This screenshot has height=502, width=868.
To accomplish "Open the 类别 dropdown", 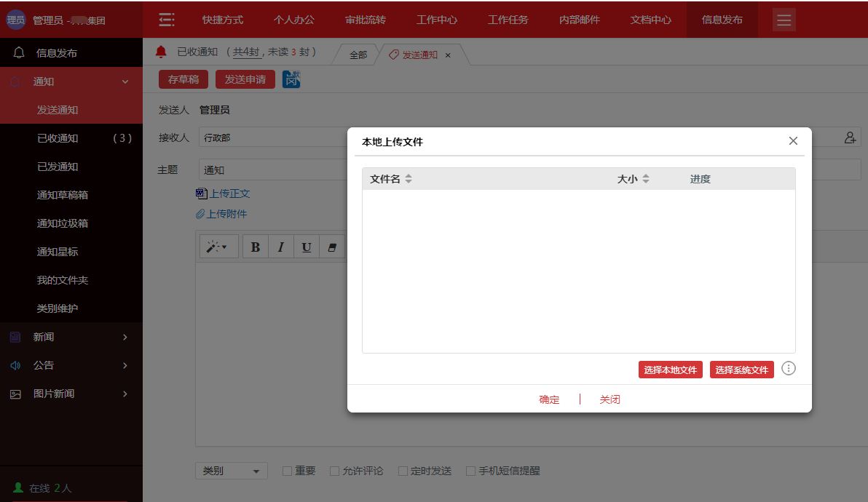I will click(231, 471).
